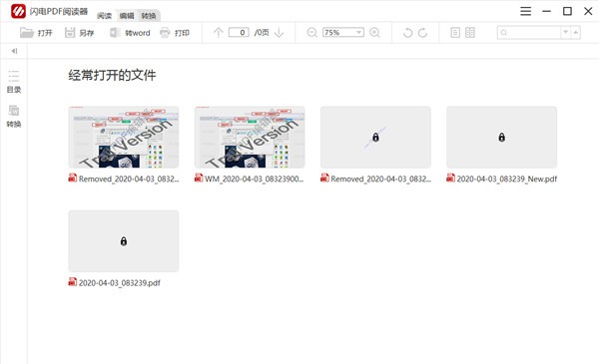Click PDF icon beside 2020-04-03_083239.pdf
Screen dimensions: 599x364
tap(72, 282)
